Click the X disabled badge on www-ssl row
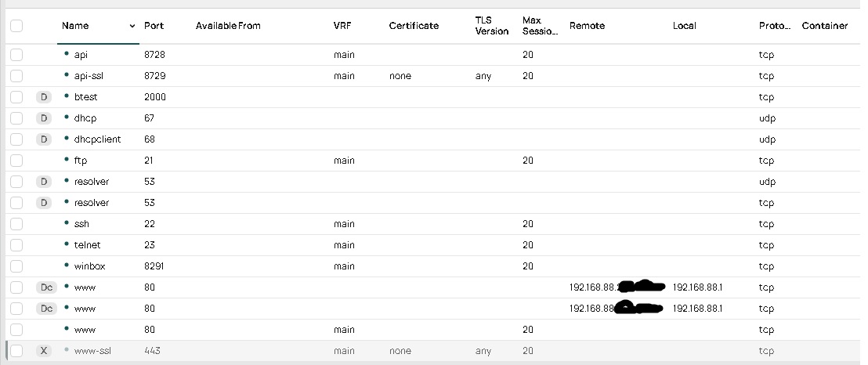Image resolution: width=868 pixels, height=365 pixels. pos(44,351)
